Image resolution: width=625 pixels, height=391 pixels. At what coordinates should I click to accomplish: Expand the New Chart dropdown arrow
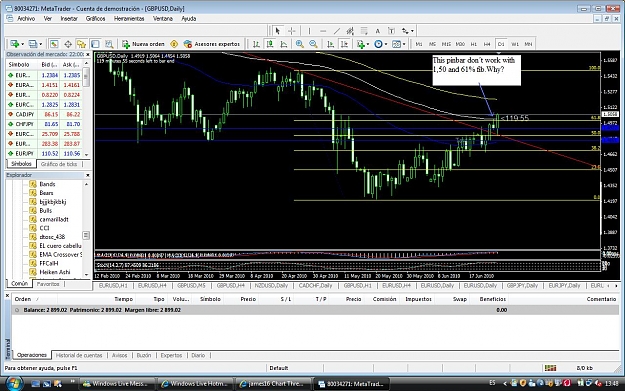[22, 44]
